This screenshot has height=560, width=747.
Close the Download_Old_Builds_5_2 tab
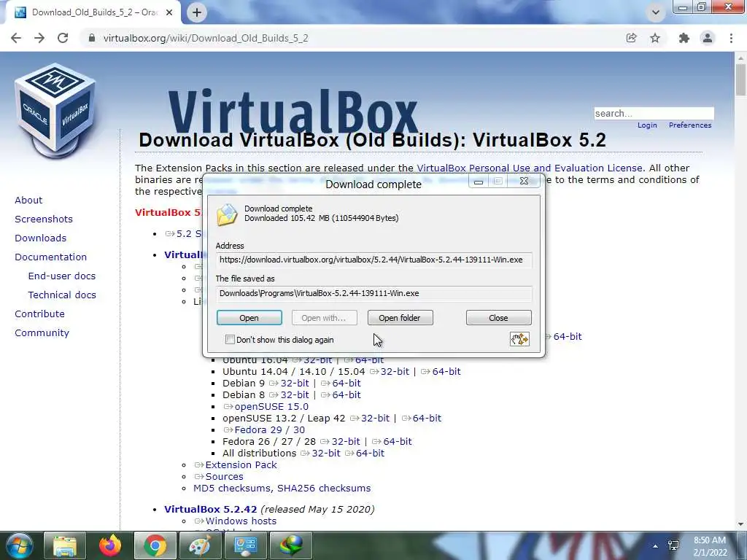(x=169, y=12)
